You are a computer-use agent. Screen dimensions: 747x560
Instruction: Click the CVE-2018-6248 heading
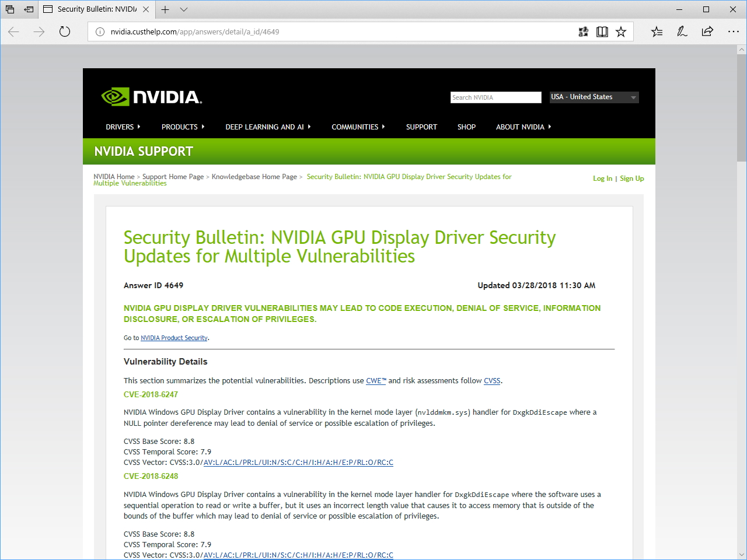(x=151, y=477)
